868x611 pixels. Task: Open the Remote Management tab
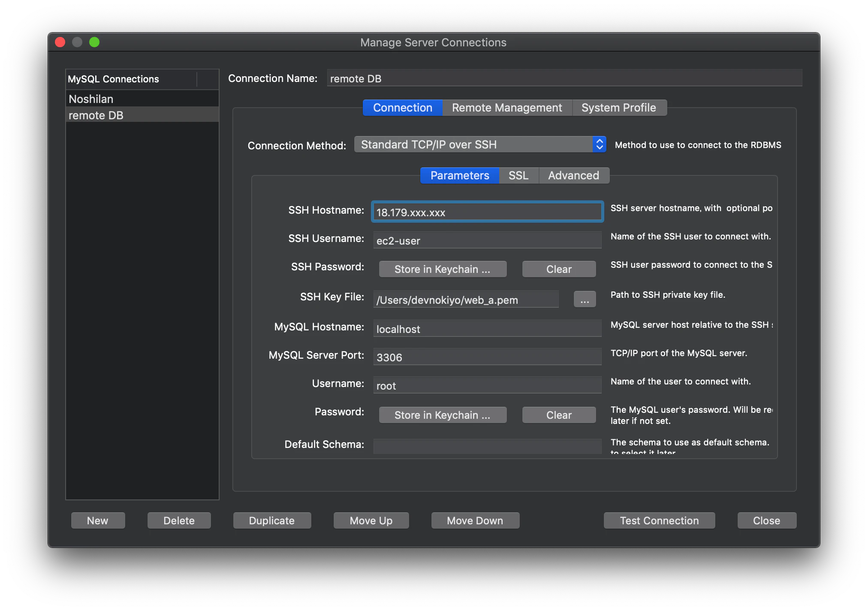pos(507,108)
